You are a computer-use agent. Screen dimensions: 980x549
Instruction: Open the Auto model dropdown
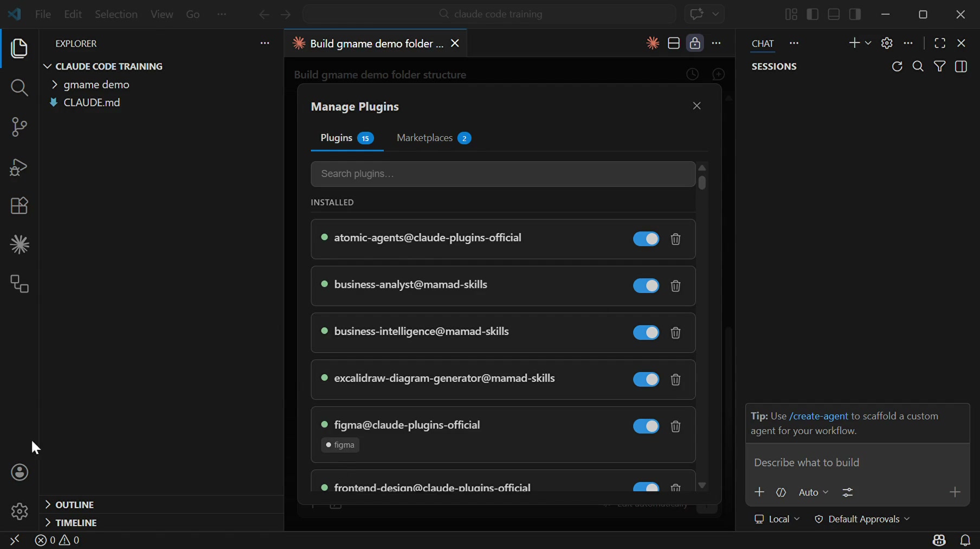click(x=814, y=493)
